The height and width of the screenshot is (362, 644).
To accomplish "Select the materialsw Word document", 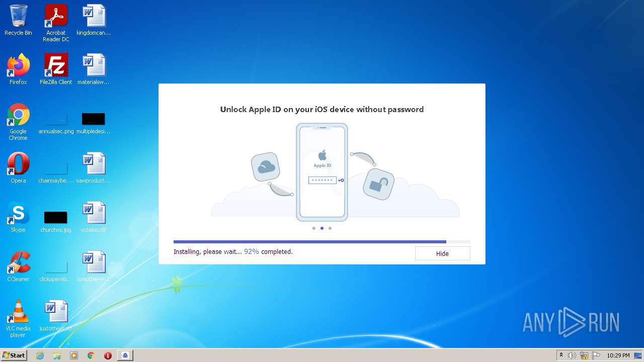I will tap(94, 69).
